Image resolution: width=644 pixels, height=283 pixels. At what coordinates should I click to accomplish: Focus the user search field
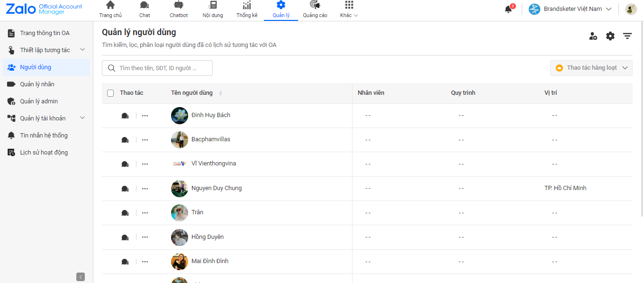[x=157, y=68]
